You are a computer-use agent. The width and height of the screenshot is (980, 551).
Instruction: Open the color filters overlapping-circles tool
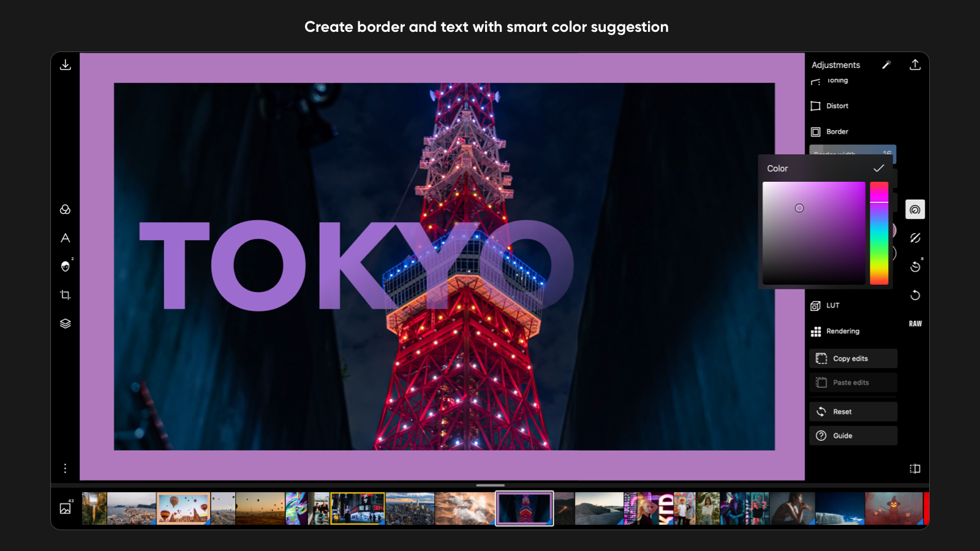pyautogui.click(x=66, y=209)
